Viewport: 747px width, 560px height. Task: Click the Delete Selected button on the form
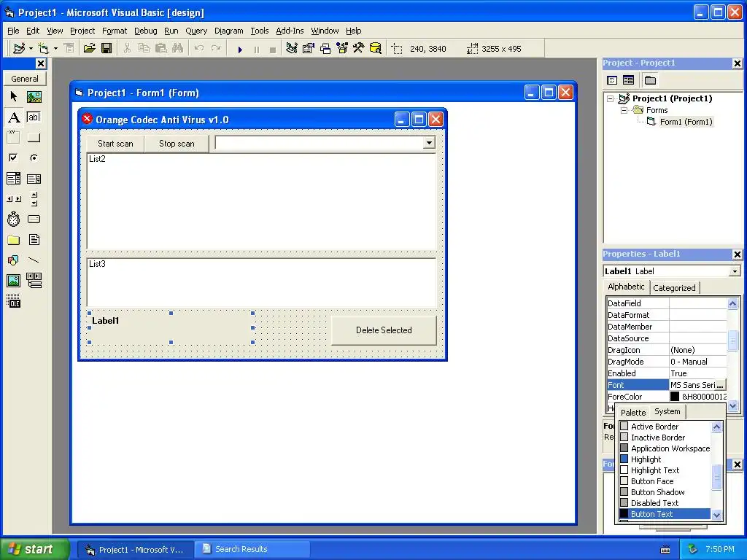(x=384, y=330)
